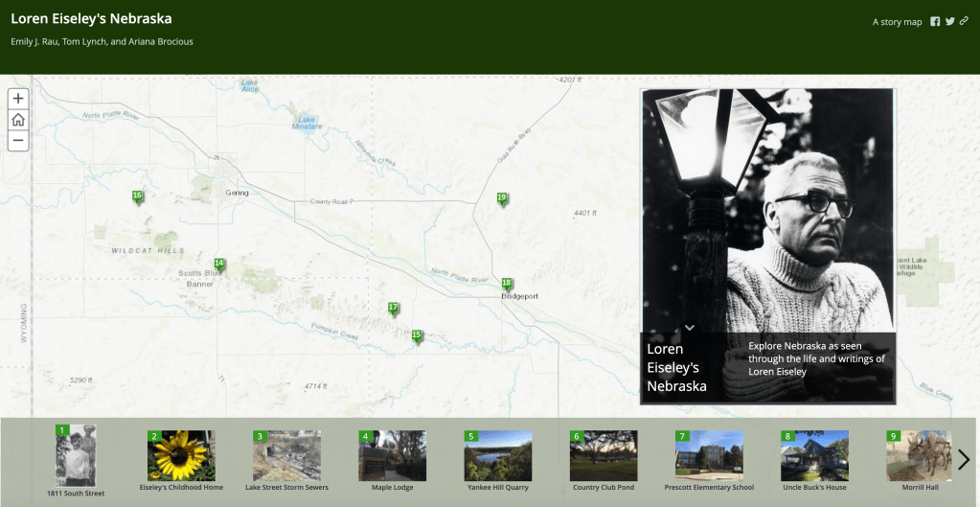
Task: Open map marker 18 at Bridgeport
Action: point(507,284)
